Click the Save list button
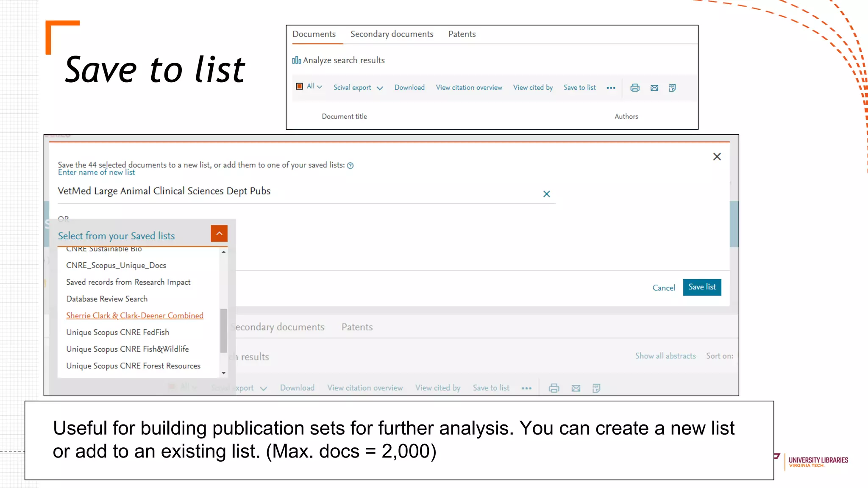 [x=702, y=287]
